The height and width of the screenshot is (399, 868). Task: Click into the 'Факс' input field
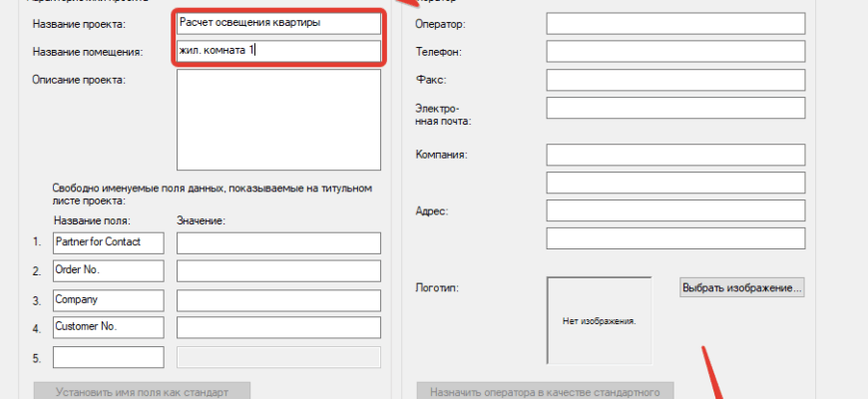tap(675, 79)
